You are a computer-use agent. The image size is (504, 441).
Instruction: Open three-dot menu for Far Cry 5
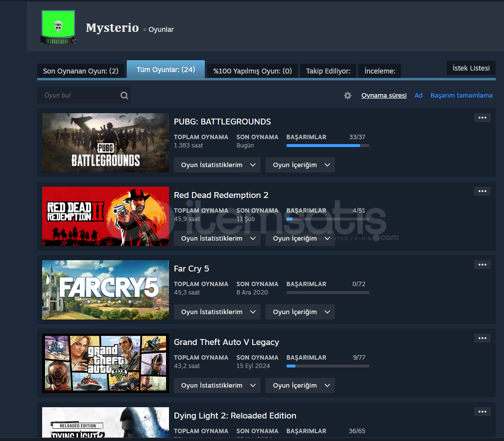click(x=482, y=265)
